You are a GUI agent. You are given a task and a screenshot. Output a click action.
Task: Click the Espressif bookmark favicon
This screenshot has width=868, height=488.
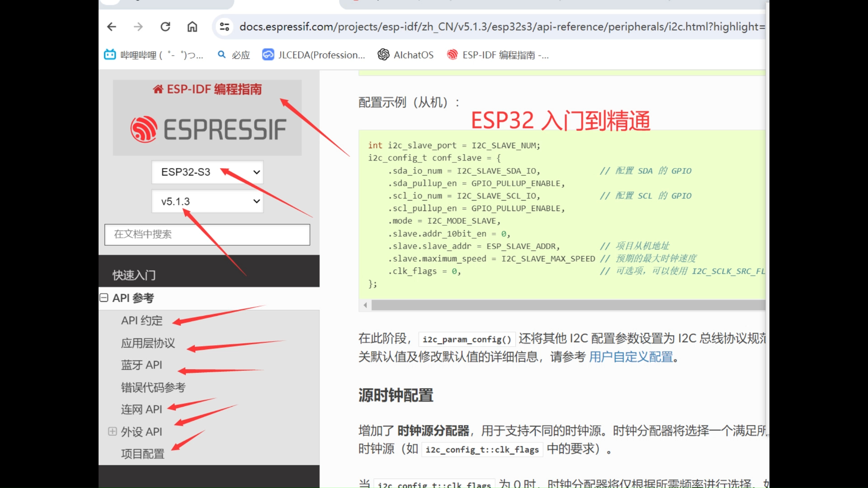(x=452, y=55)
